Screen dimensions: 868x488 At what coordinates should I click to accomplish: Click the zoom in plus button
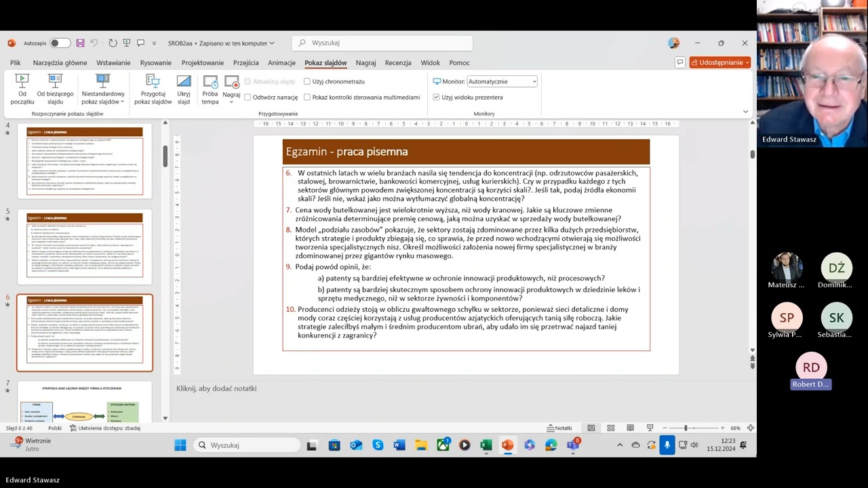click(x=723, y=428)
